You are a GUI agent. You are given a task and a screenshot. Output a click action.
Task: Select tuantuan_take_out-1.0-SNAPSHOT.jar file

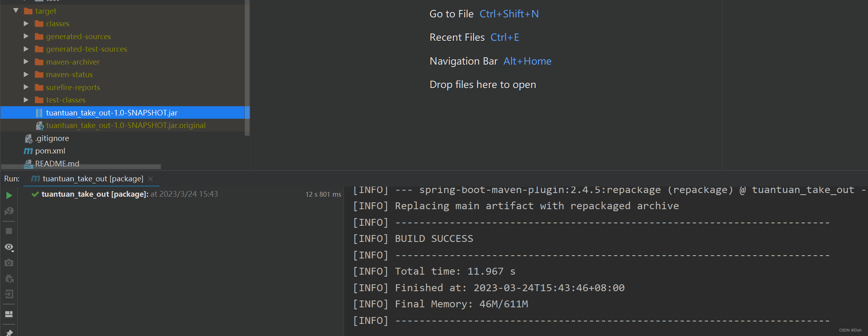coord(112,113)
